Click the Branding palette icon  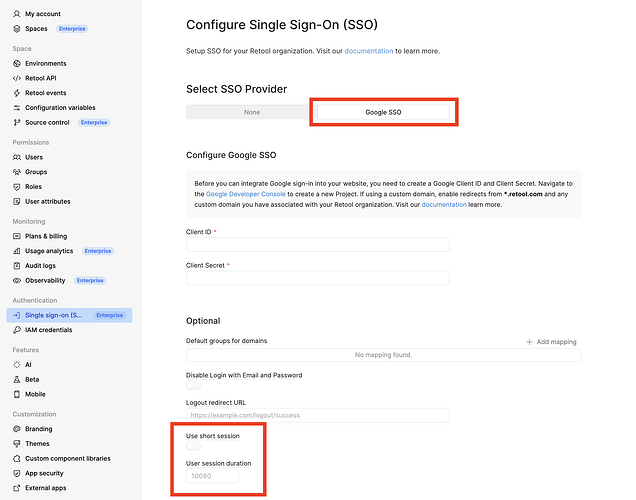click(x=17, y=429)
